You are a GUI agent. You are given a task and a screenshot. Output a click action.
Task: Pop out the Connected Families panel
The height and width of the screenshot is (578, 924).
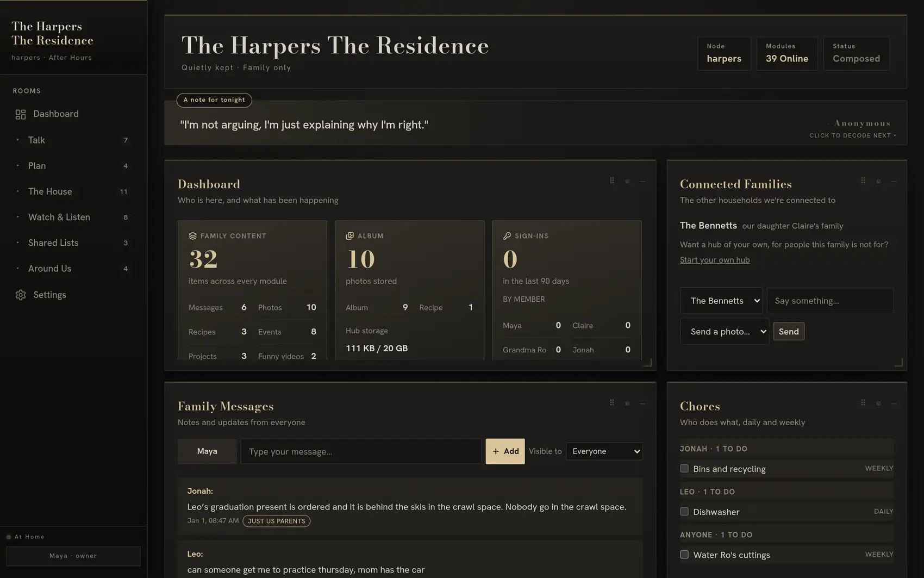tap(878, 181)
